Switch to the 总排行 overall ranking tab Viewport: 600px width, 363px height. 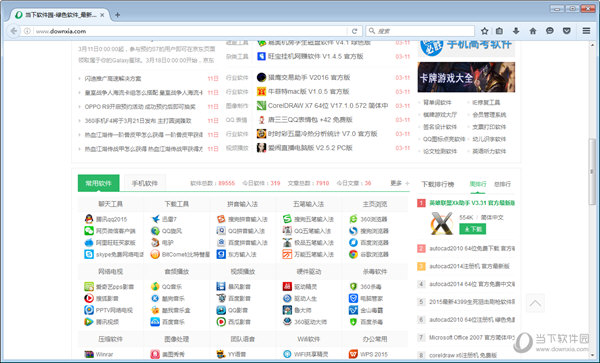coord(502,184)
